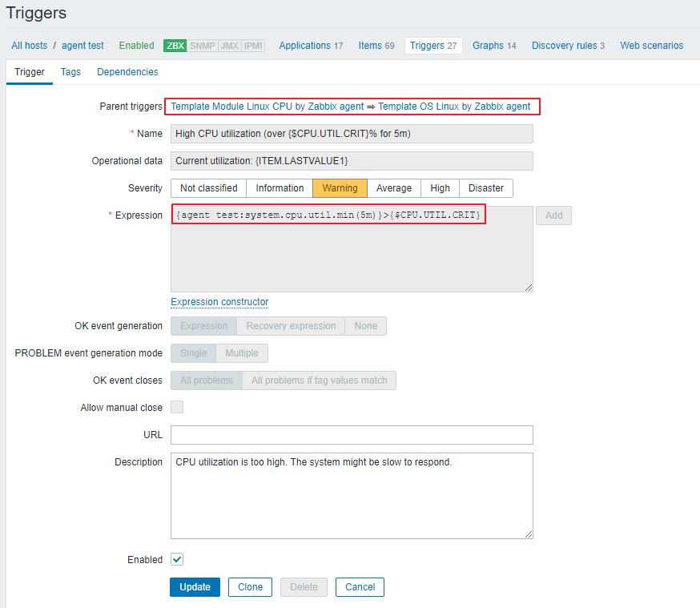Select All problems for OK event closes
The image size is (700, 608).
[207, 381]
